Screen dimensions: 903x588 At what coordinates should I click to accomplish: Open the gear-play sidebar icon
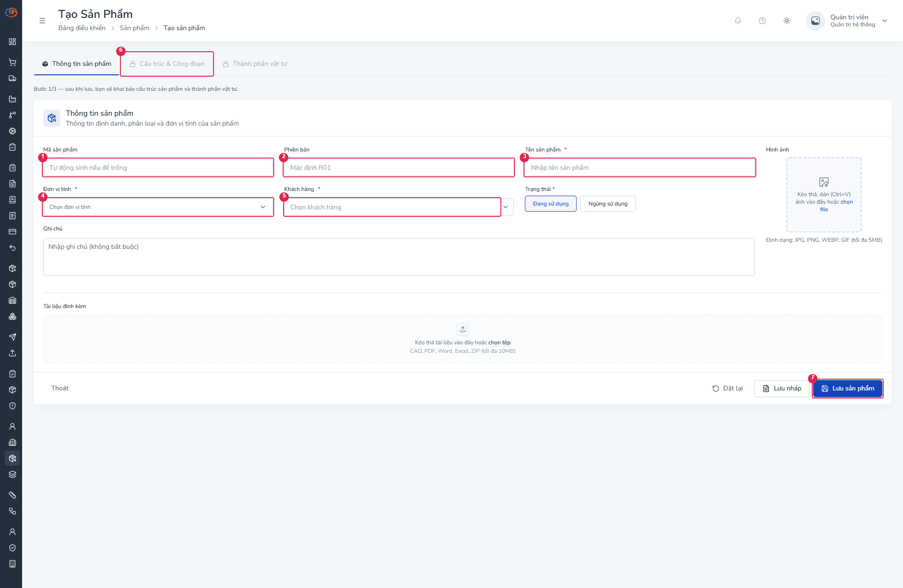click(x=13, y=131)
